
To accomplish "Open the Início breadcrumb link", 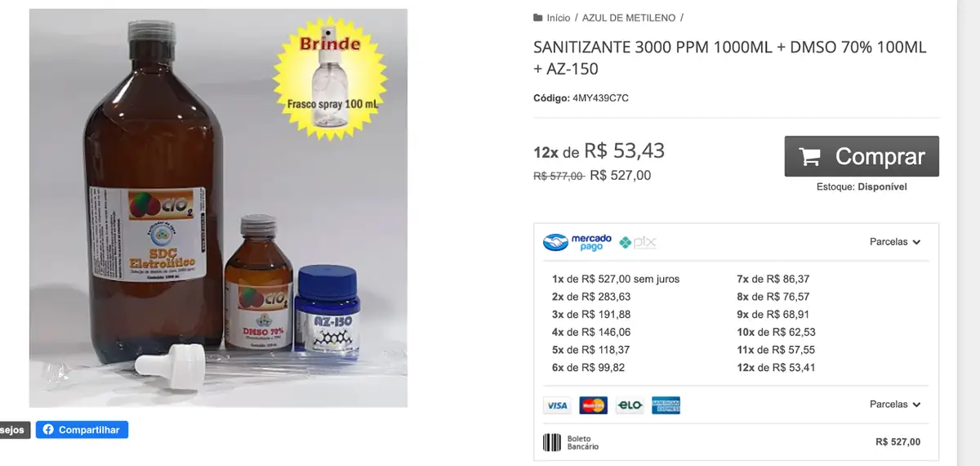I will pos(559,17).
